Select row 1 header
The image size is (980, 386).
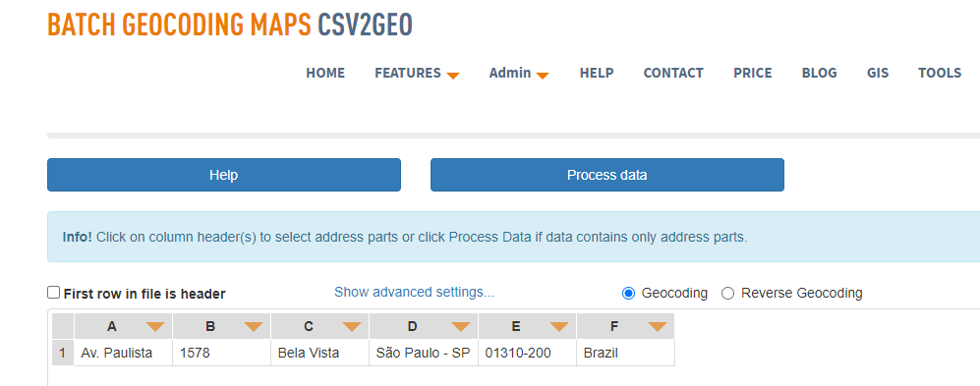63,353
